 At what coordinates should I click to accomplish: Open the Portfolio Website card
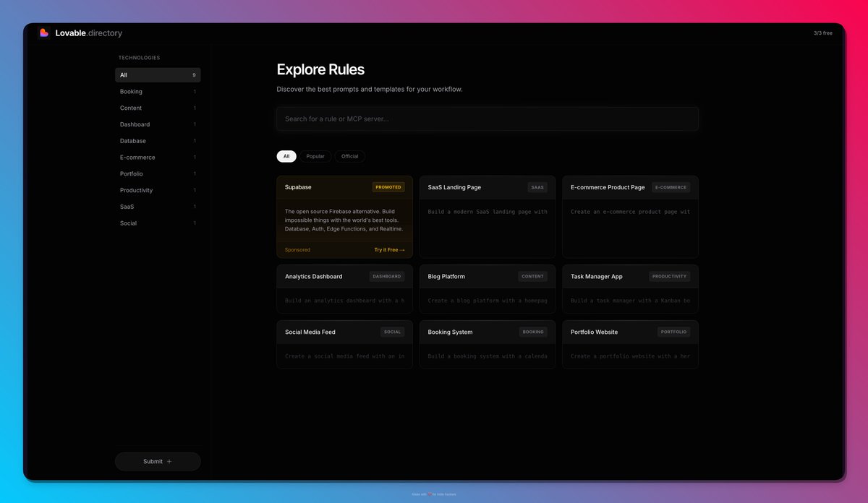point(630,345)
